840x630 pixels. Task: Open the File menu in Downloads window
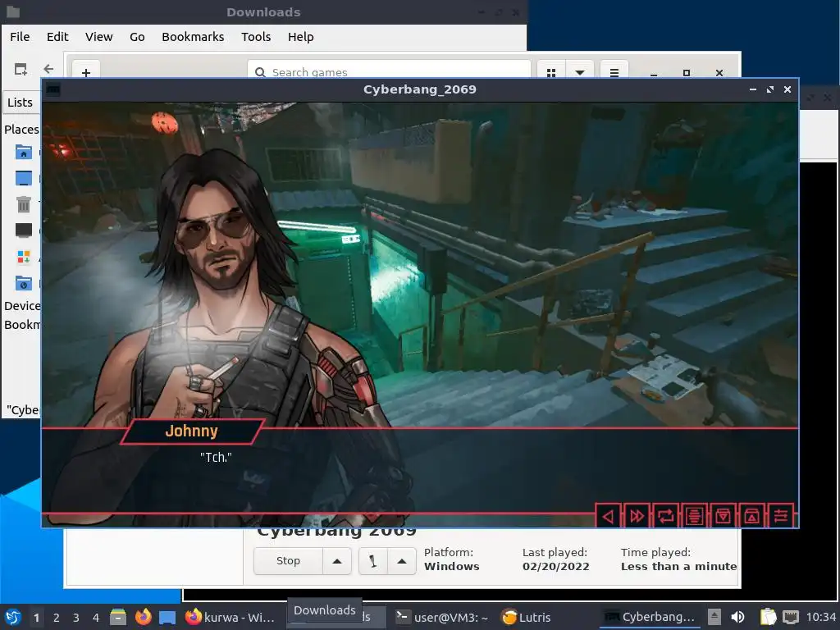tap(20, 37)
